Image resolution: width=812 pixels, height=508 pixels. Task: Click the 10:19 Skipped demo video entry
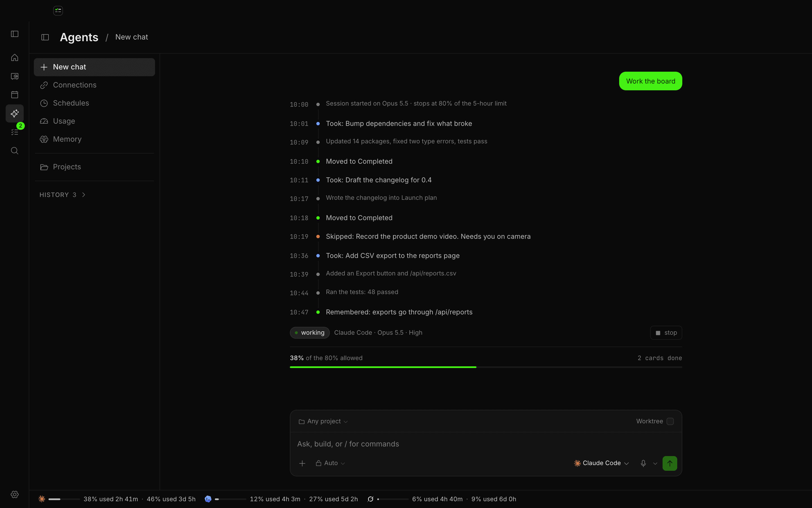[x=410, y=237]
